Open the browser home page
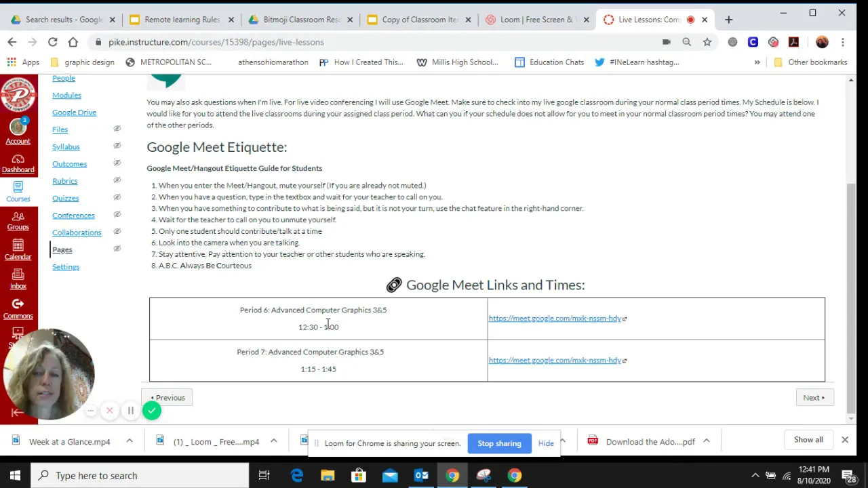Screen dimensions: 868x488 (73, 42)
